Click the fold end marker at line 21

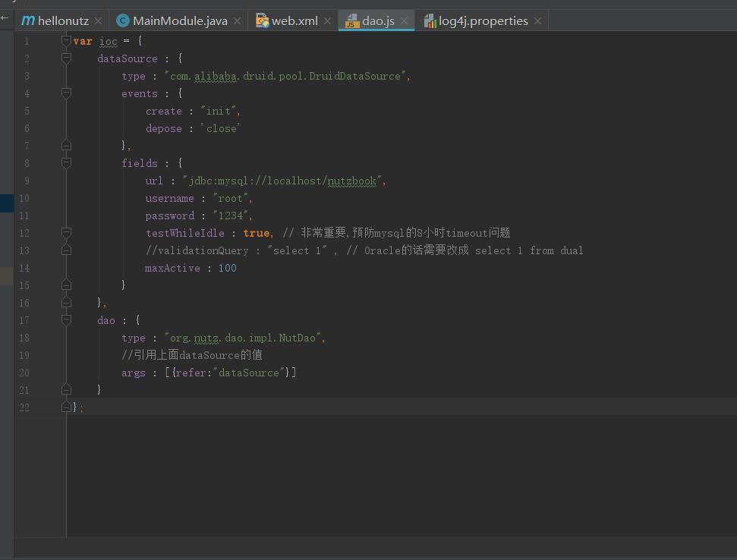pos(66,389)
